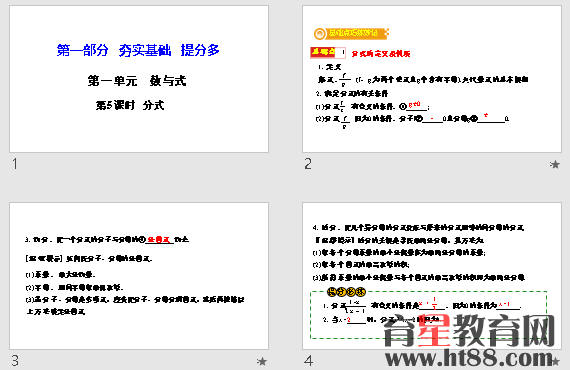Click the orange circle banner icon on slide 2
This screenshot has height=370, width=570.
coord(320,34)
